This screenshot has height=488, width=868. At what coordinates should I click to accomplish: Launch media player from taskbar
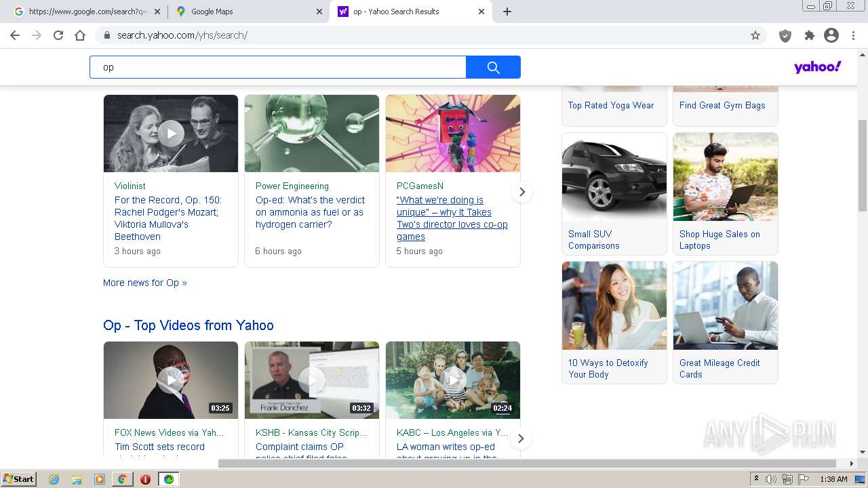100,479
